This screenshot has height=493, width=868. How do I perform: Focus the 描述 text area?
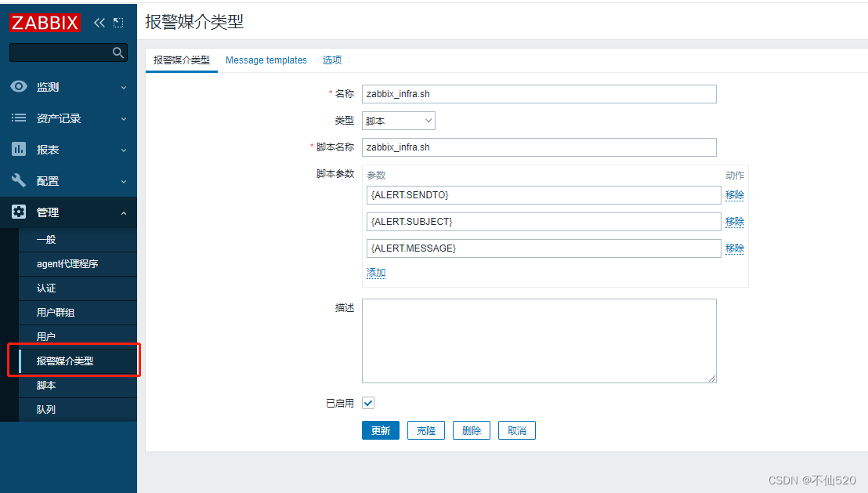(x=539, y=341)
